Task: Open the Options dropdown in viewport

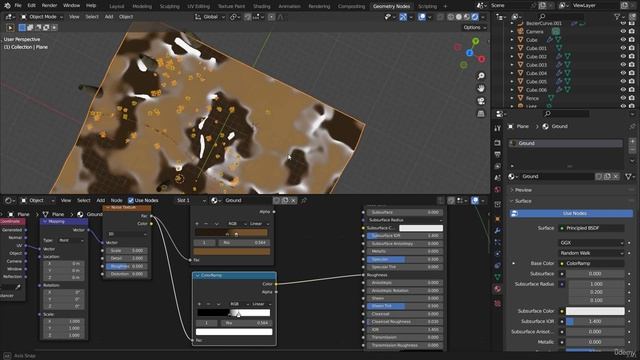Action: pyautogui.click(x=475, y=27)
